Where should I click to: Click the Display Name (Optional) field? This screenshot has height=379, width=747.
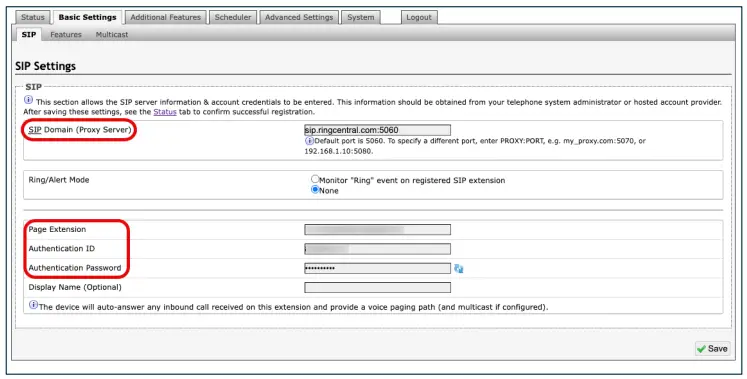377,288
